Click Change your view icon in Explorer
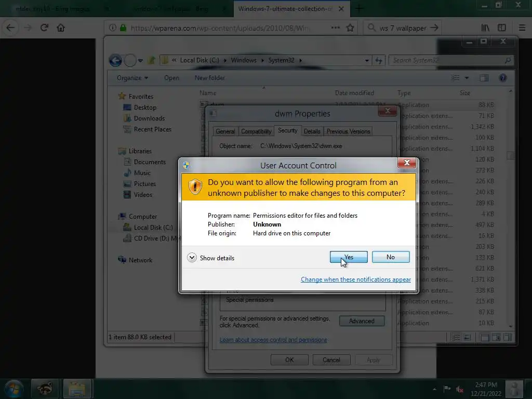The height and width of the screenshot is (399, 532). pos(455,78)
